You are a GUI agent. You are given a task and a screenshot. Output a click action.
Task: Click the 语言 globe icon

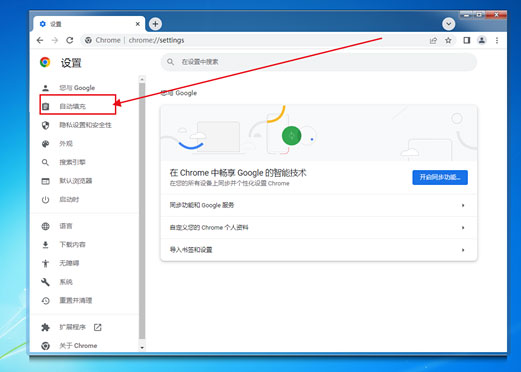(45, 226)
